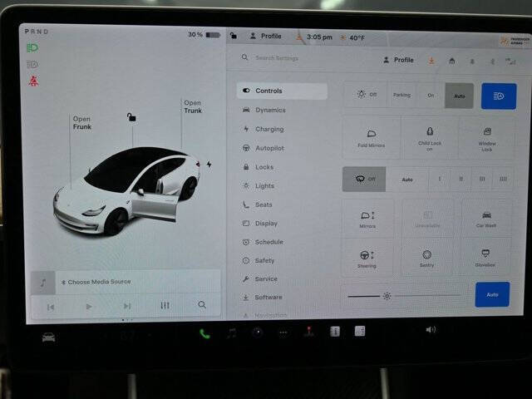Open the Charging settings

tap(264, 130)
